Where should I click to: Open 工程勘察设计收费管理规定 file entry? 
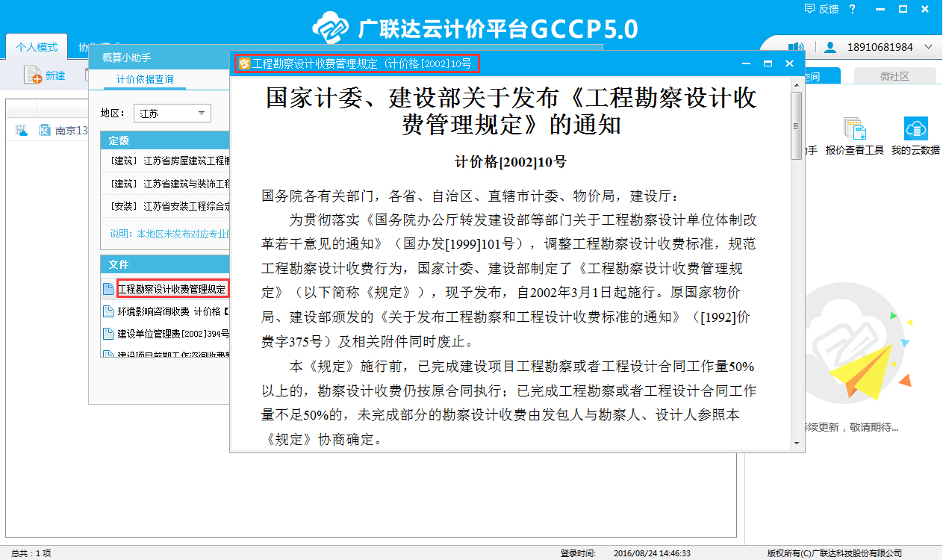click(x=172, y=288)
